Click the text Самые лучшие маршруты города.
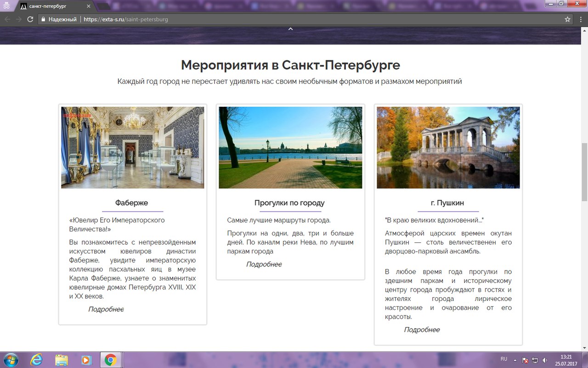 pyautogui.click(x=279, y=220)
